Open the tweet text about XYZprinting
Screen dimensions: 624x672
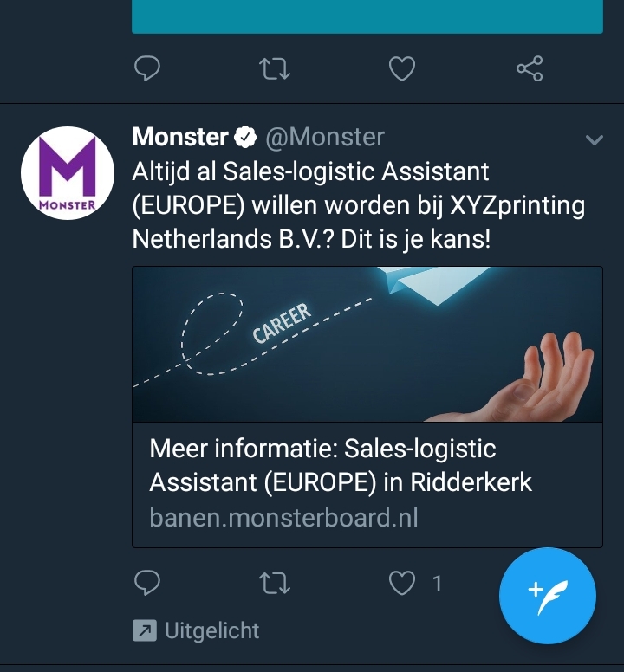[x=359, y=205]
